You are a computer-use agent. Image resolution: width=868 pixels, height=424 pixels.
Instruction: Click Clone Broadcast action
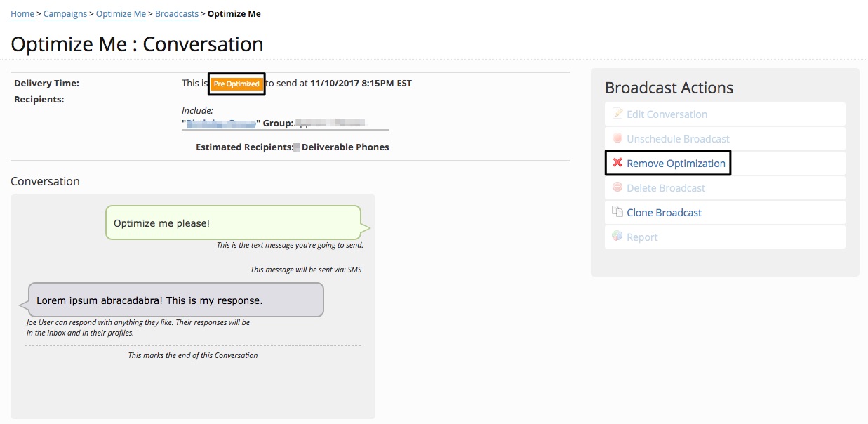coord(725,212)
